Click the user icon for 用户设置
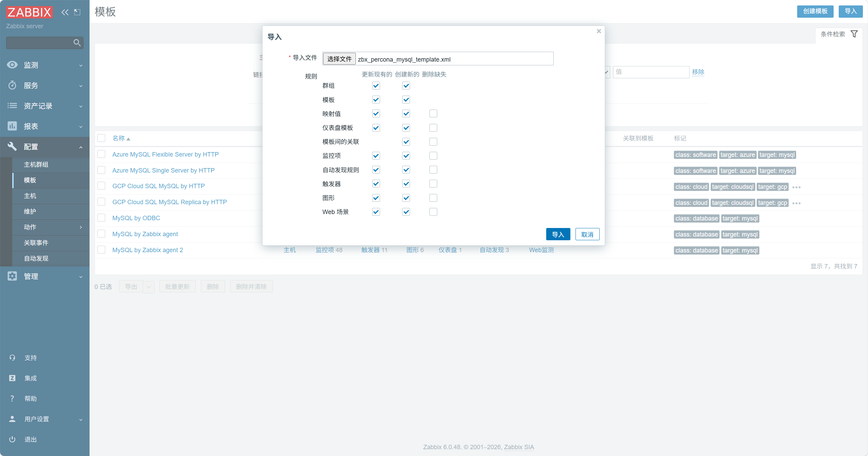Viewport: 868px width, 456px height. point(12,419)
